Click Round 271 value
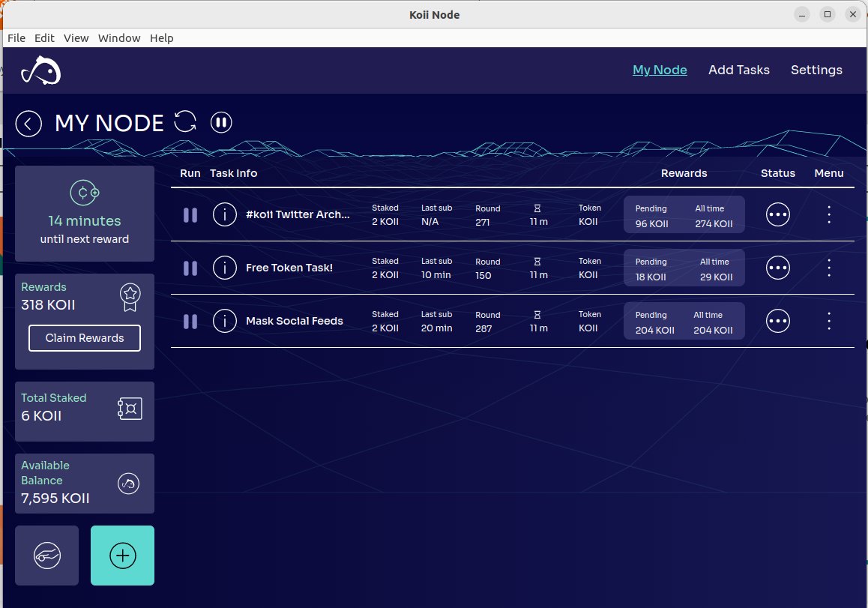This screenshot has height=608, width=868. [x=482, y=222]
